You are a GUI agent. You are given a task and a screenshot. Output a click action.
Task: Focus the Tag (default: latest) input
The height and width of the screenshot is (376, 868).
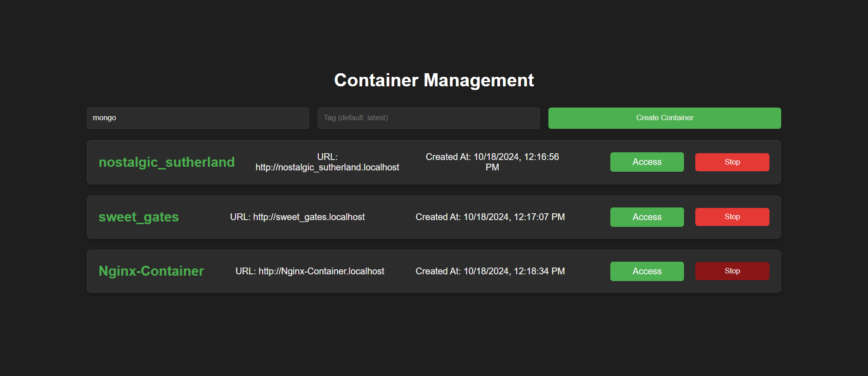(429, 118)
